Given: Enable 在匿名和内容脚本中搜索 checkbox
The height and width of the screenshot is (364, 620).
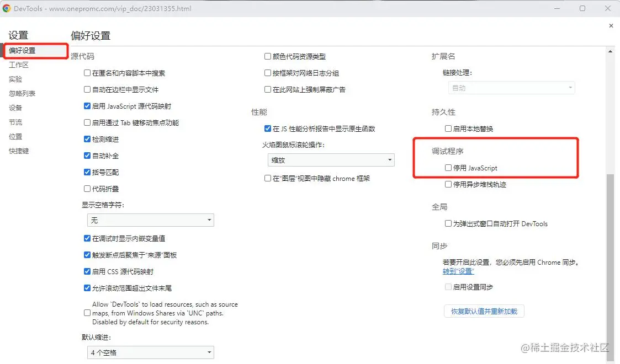Looking at the screenshot, I should [x=87, y=73].
